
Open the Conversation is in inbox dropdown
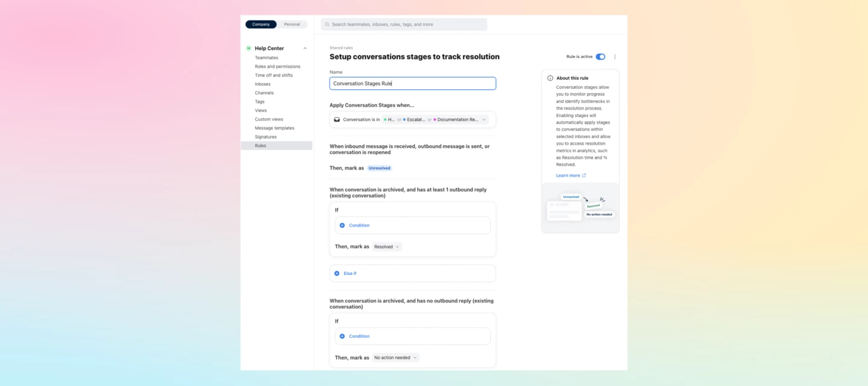click(435, 119)
